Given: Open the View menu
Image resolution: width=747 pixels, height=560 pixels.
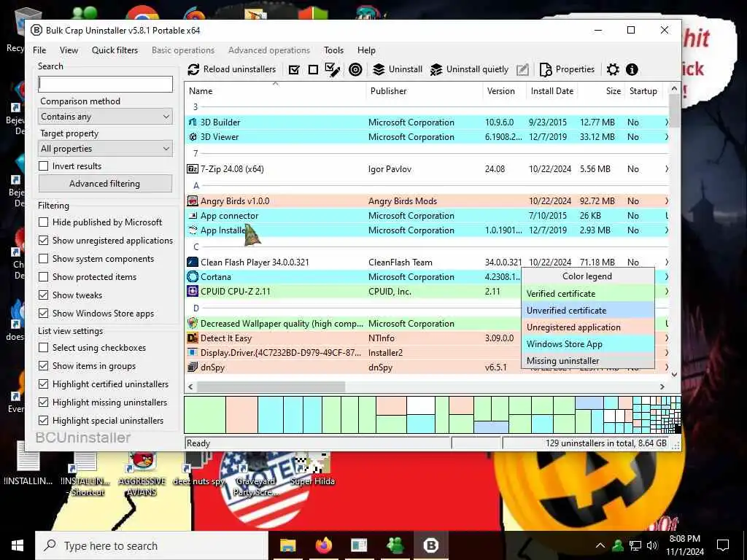Looking at the screenshot, I should coord(69,50).
